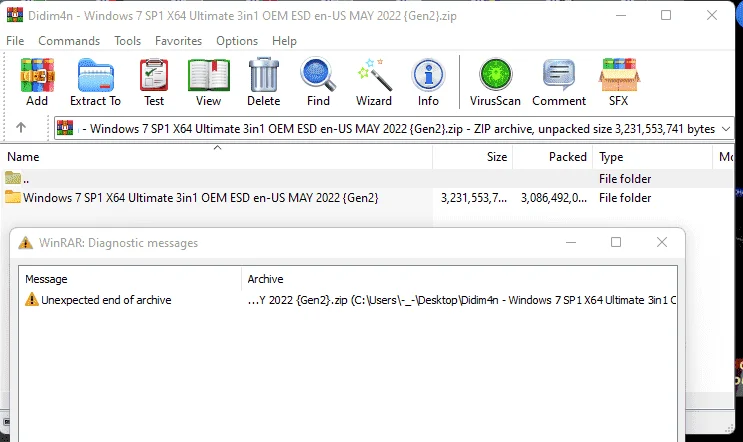The height and width of the screenshot is (442, 743).
Task: Launch the Wizard wand tool
Action: tap(374, 75)
